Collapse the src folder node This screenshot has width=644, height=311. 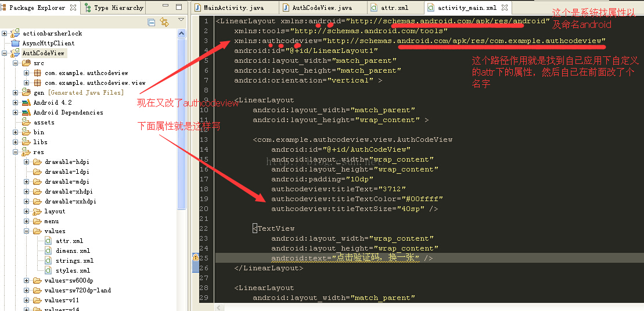coord(15,63)
